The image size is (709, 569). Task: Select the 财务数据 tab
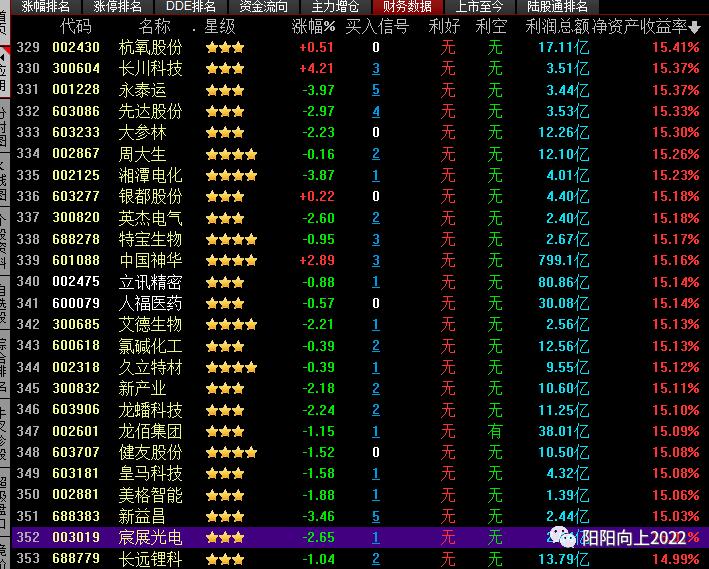407,6
